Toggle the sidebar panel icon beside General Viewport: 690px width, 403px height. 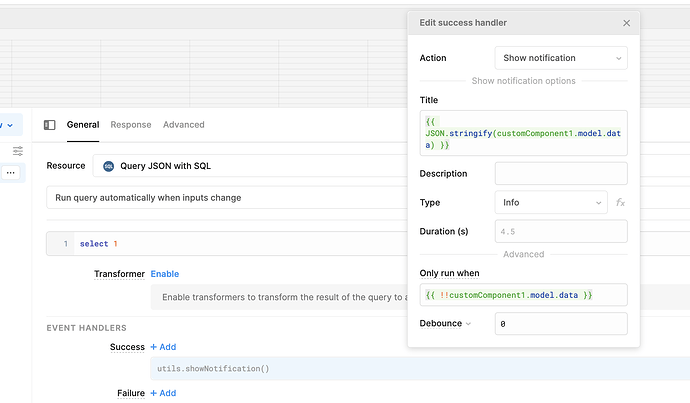point(50,125)
